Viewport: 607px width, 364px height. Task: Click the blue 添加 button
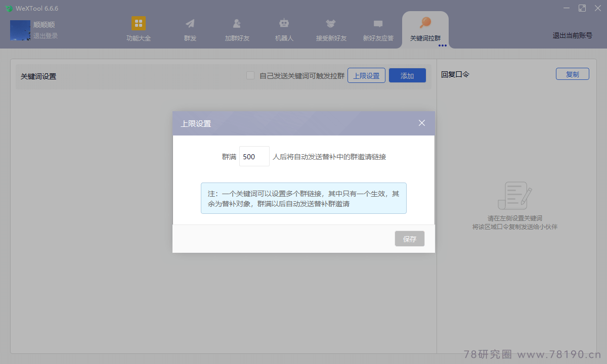pyautogui.click(x=407, y=75)
